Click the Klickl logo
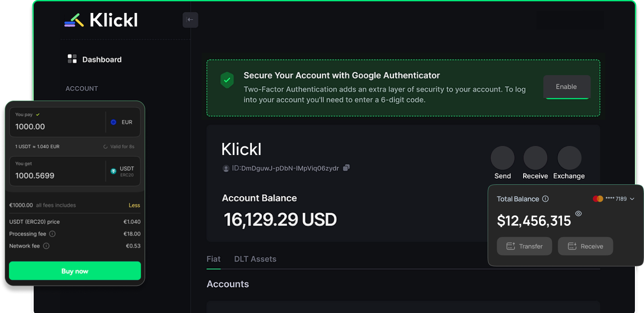 pos(101,20)
